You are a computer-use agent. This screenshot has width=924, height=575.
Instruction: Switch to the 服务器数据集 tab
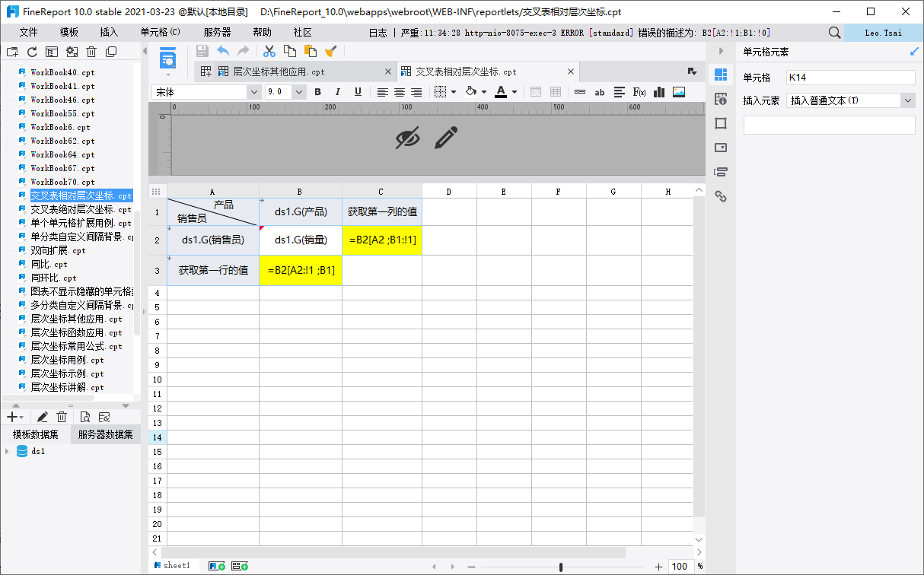click(105, 434)
